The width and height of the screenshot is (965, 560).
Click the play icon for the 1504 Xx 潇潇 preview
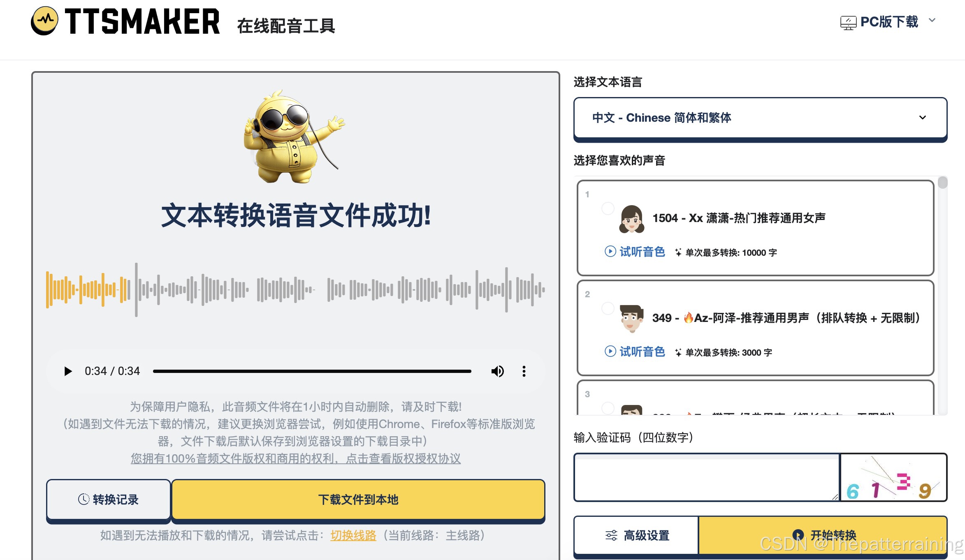coord(610,251)
